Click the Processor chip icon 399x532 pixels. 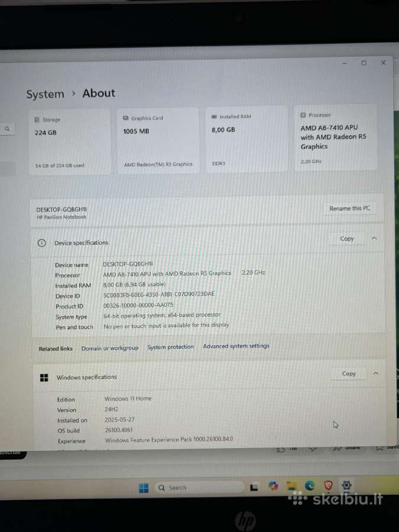pyautogui.click(x=303, y=115)
